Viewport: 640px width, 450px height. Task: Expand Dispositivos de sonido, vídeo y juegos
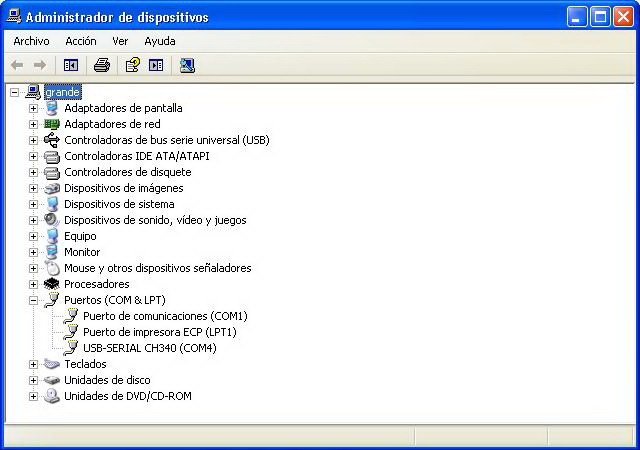coord(33,220)
